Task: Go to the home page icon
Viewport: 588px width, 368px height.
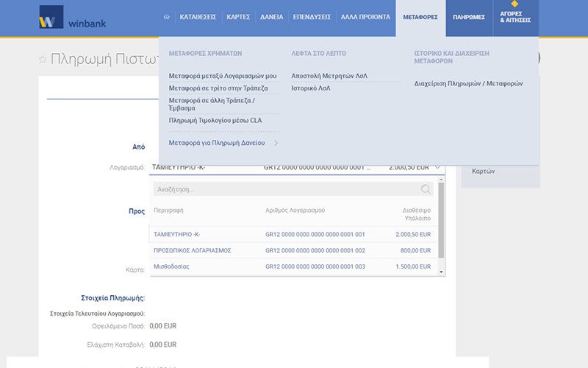Action: pos(167,16)
